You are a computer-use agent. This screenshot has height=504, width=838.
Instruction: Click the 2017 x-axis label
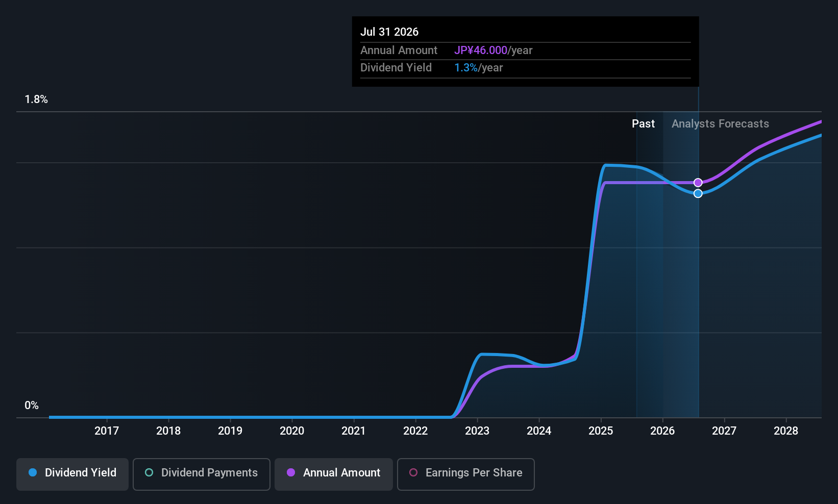[107, 431]
